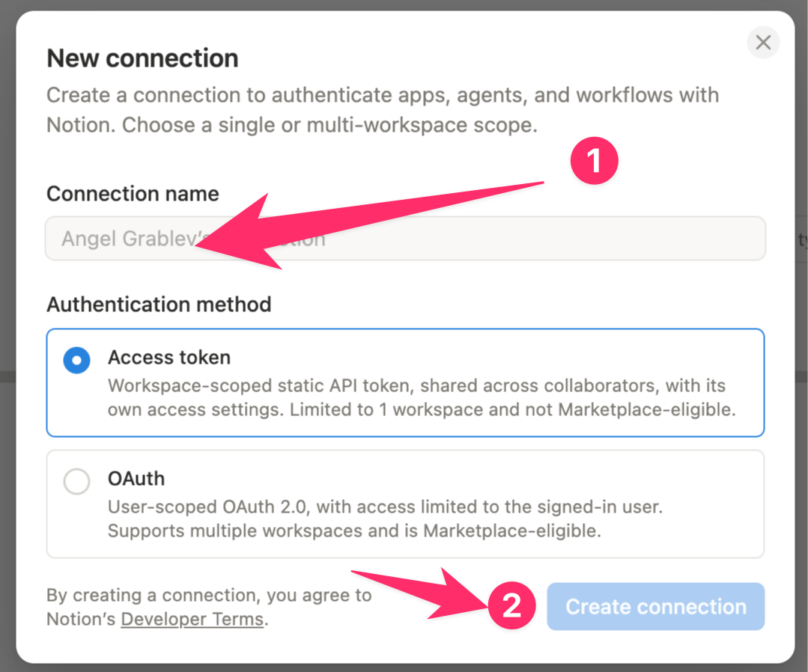The height and width of the screenshot is (672, 808).
Task: Click the User-scoped OAuth 2.0 description
Action: 385,519
